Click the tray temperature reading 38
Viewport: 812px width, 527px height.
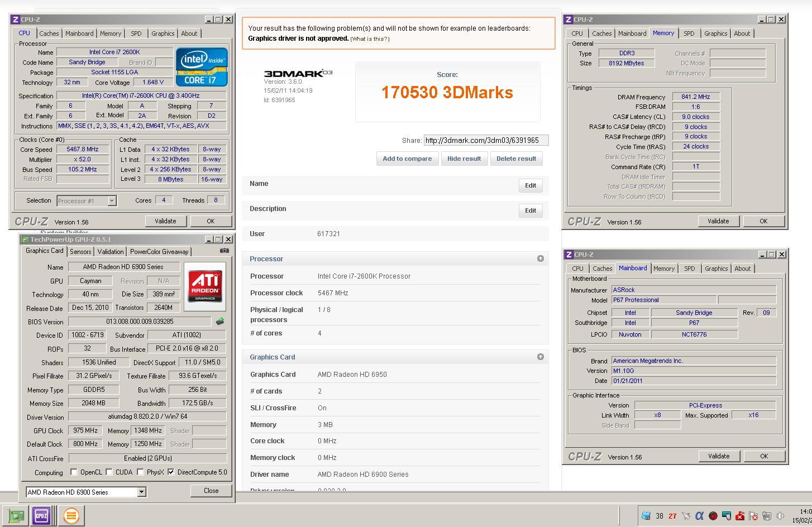(660, 516)
